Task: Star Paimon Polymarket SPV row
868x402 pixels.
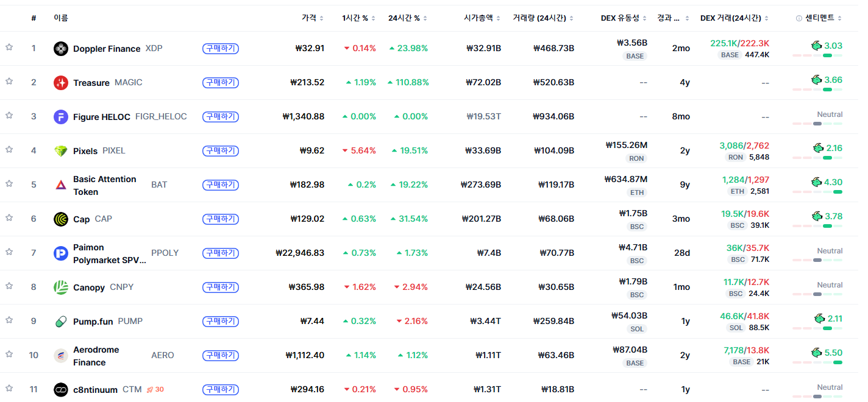Action: 9,252
